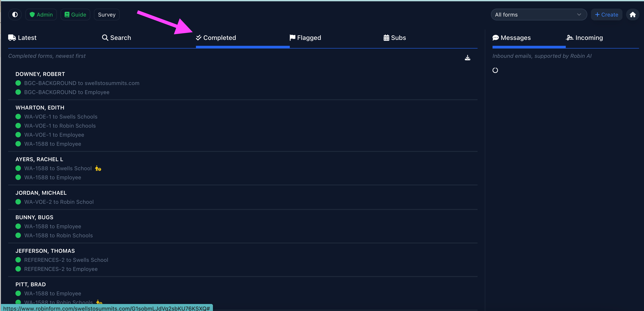Viewport: 644px width, 311px height.
Task: Toggle the dark/light theme contrast icon
Action: [x=15, y=15]
